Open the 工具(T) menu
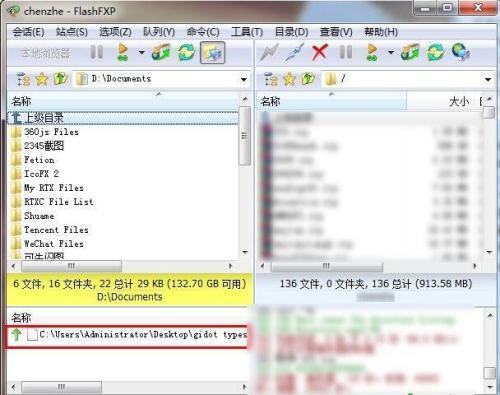The width and height of the screenshot is (500, 395). [x=247, y=32]
